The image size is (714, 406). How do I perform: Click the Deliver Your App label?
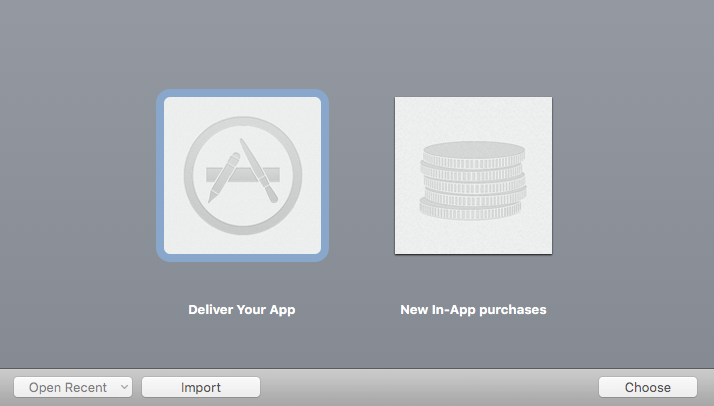242,310
